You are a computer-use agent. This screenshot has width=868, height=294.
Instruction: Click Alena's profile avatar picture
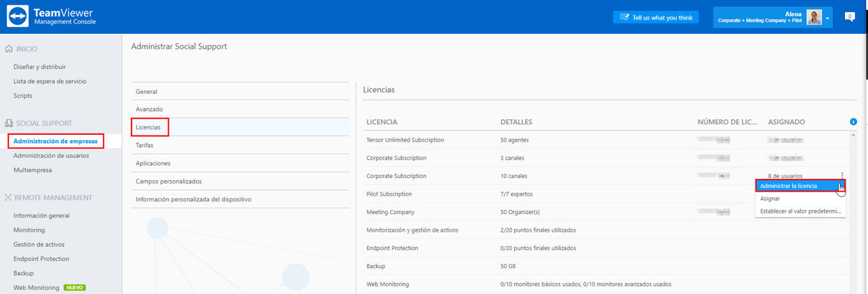pos(814,17)
